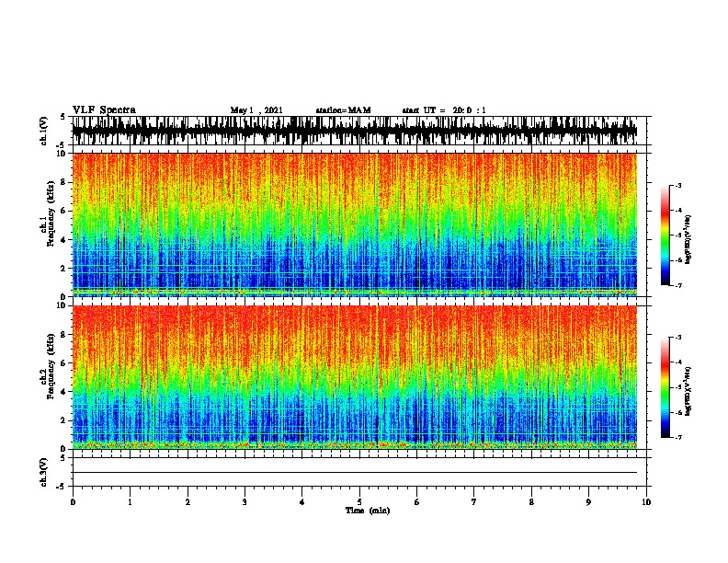
Task: Select the "May 1, 2021" date label
Action: pos(256,110)
